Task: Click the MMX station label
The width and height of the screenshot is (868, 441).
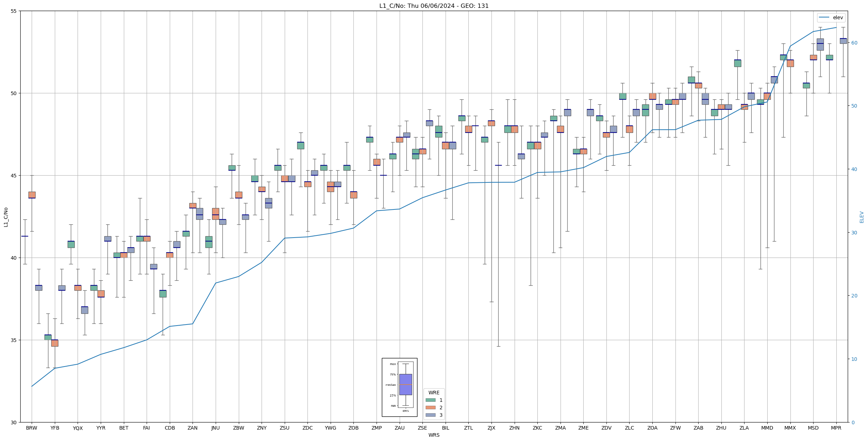Action: (790, 428)
